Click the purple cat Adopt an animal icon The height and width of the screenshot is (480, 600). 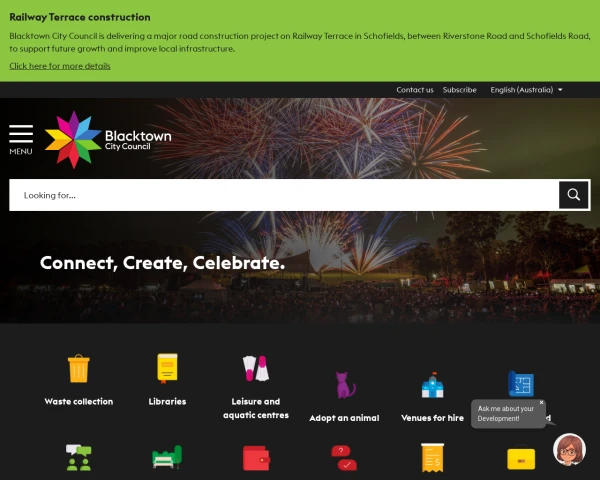pyautogui.click(x=345, y=385)
